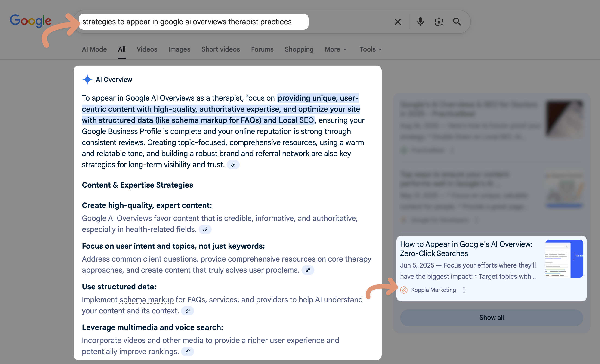The width and height of the screenshot is (600, 364).
Task: Click the AI Overview sparkle icon
Action: [87, 79]
